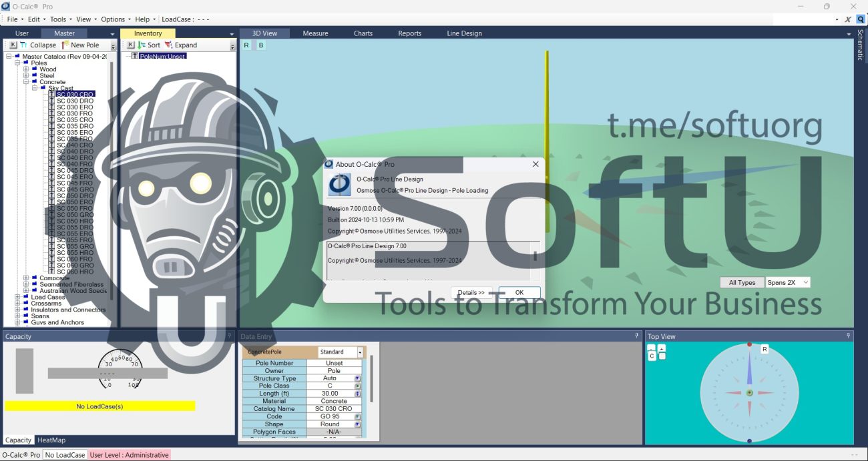
Task: Click the plus zoom button in Top View
Action: pyautogui.click(x=662, y=348)
